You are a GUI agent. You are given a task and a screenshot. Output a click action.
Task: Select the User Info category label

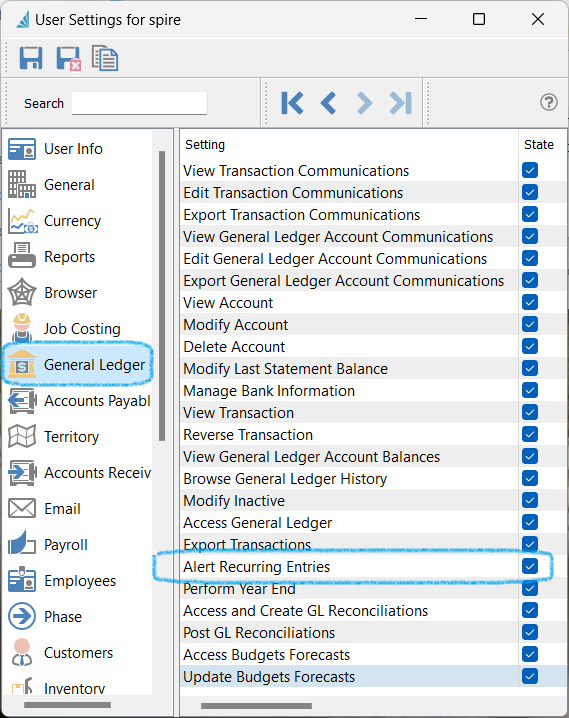[73, 149]
